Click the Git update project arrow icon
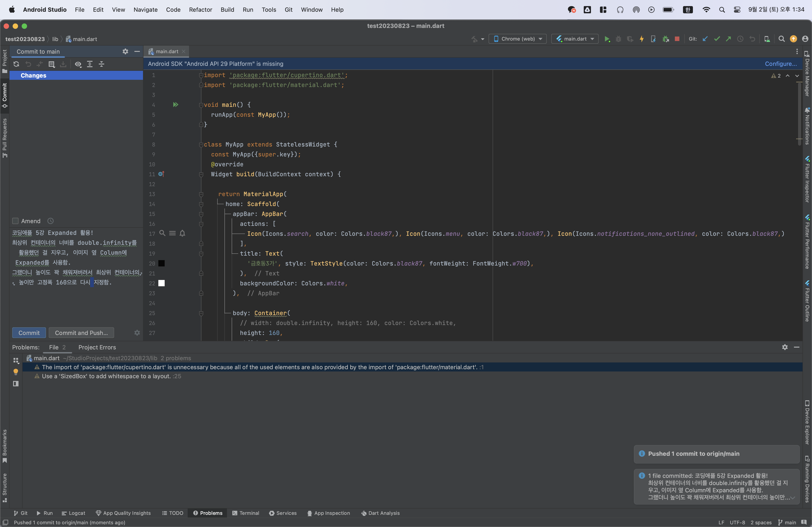 pyautogui.click(x=705, y=39)
